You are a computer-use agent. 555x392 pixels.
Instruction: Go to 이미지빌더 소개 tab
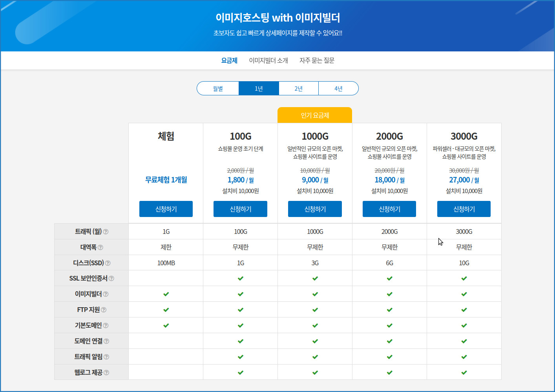(268, 60)
